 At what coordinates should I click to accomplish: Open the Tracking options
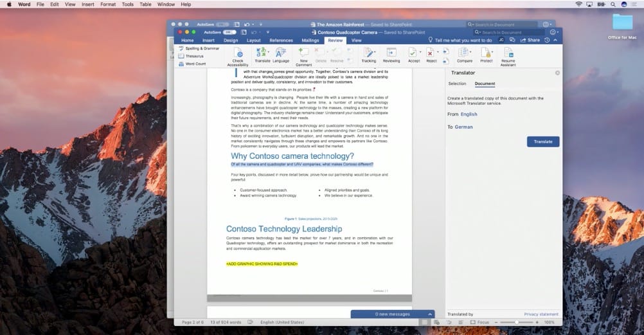point(369,55)
